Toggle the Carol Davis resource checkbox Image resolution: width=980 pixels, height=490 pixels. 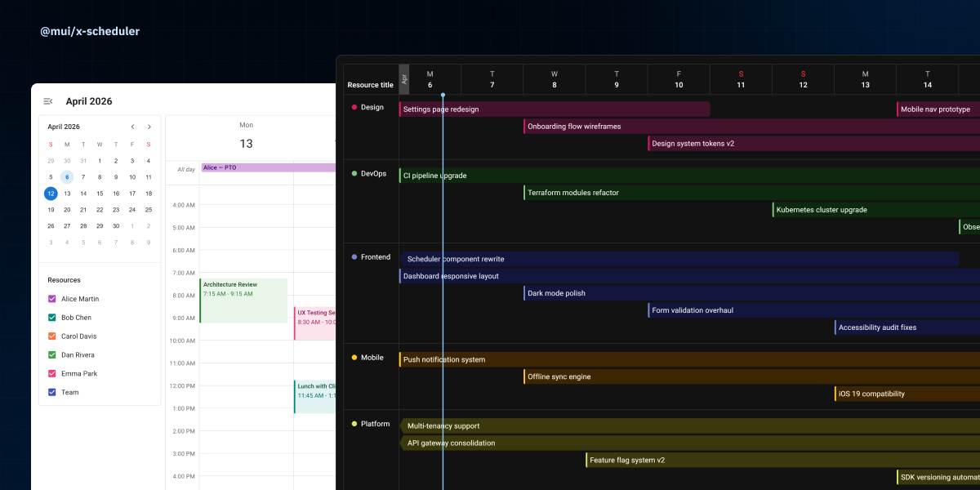pyautogui.click(x=52, y=336)
